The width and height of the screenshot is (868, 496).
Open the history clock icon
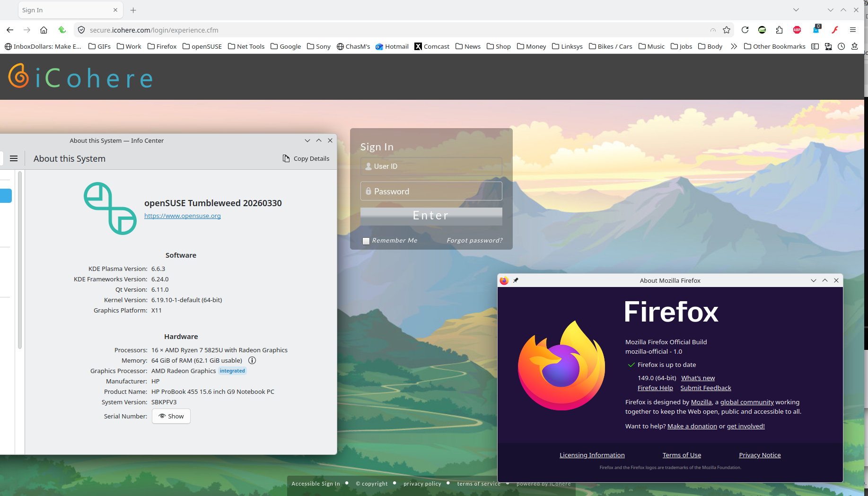click(x=841, y=46)
